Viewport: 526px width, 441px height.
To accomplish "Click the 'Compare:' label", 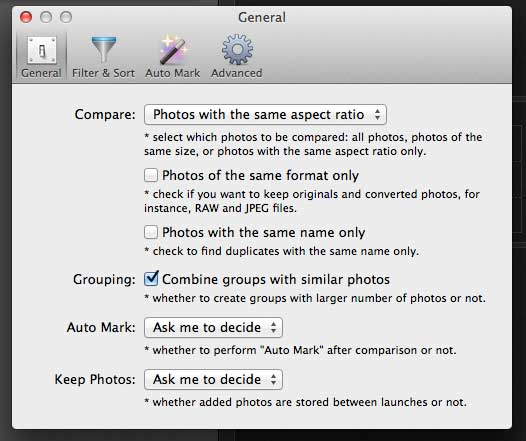I will click(x=105, y=114).
